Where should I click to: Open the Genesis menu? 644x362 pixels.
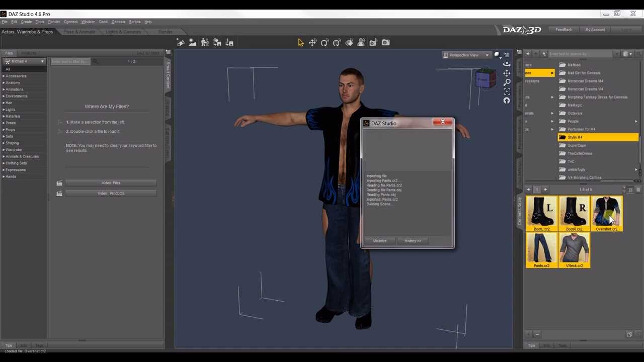coord(118,22)
